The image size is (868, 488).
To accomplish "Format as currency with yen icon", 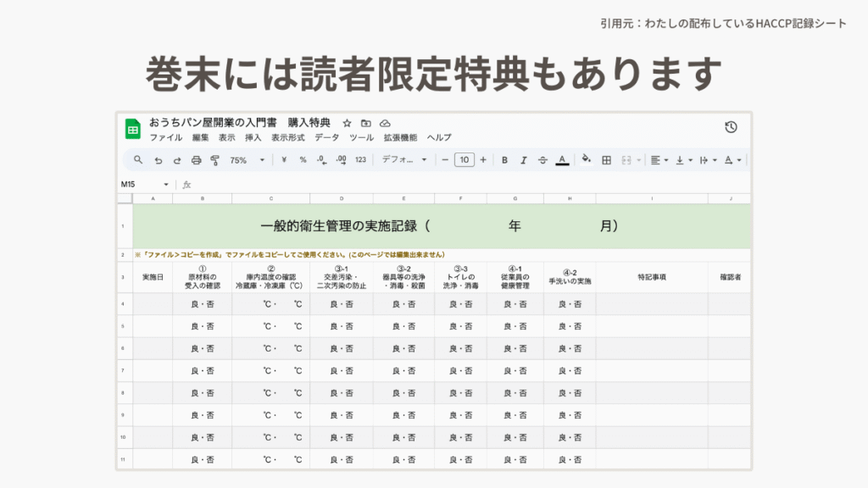I will [x=284, y=160].
